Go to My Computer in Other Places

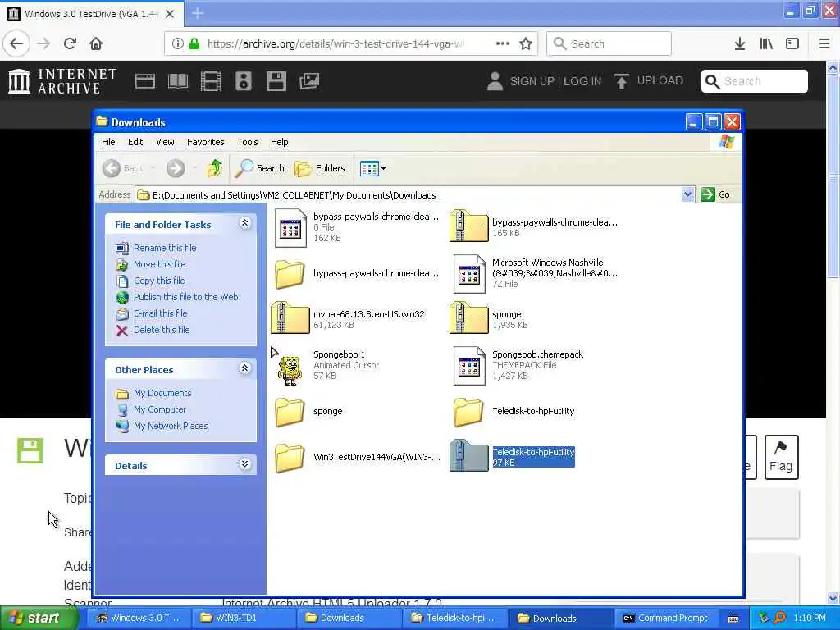pos(160,409)
